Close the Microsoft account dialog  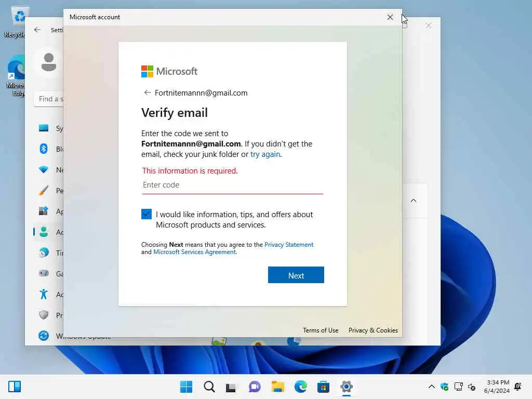(390, 17)
